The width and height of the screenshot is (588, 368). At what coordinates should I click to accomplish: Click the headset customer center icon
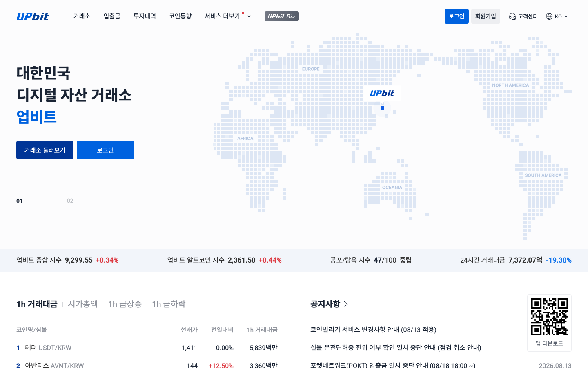(512, 16)
